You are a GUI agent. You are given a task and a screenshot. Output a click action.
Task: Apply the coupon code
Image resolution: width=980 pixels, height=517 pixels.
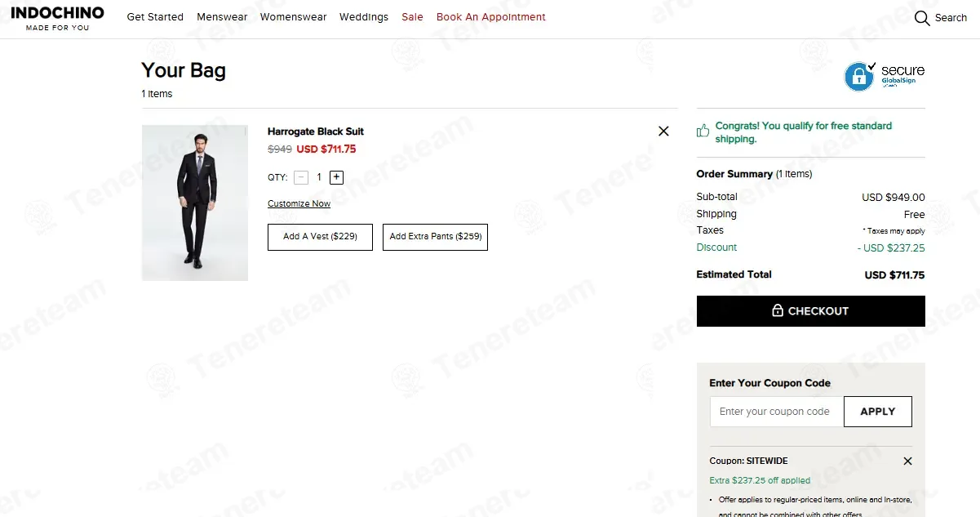[x=878, y=412]
